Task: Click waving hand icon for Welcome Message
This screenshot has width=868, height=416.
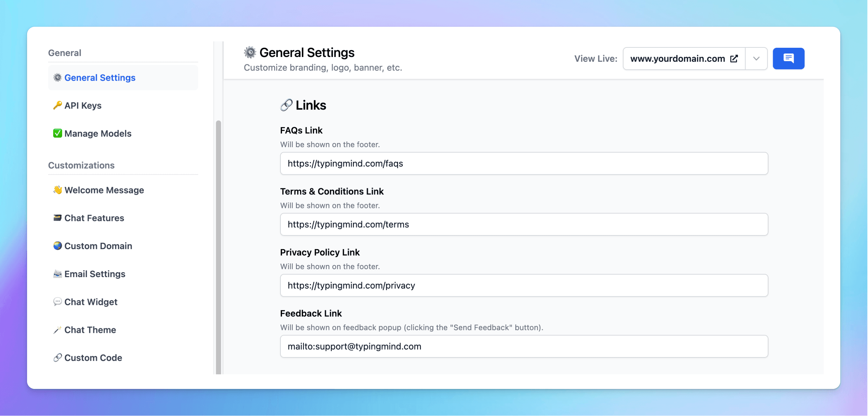Action: click(x=57, y=190)
